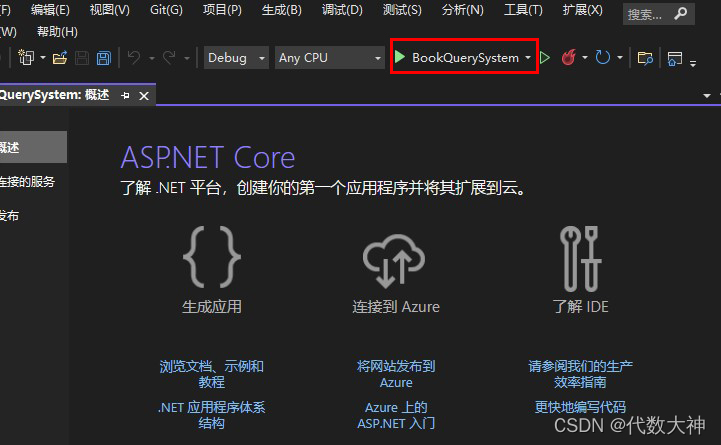Click the redo arrow icon
Image resolution: width=721 pixels, height=445 pixels.
point(169,57)
